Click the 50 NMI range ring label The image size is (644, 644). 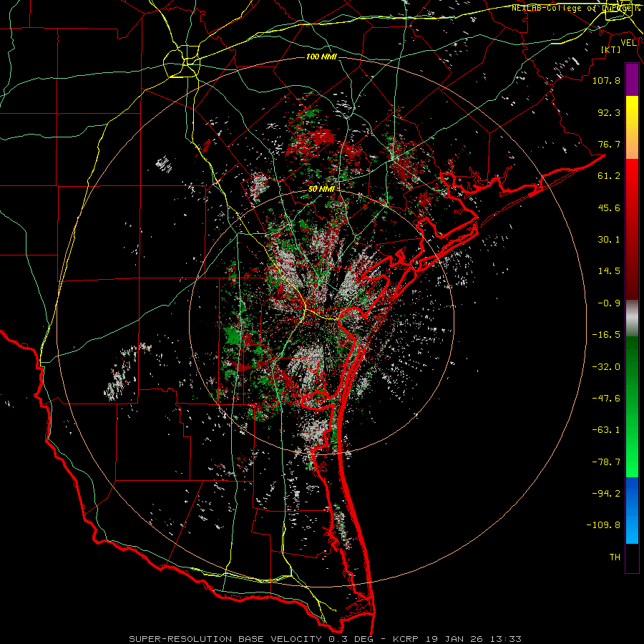pos(321,190)
